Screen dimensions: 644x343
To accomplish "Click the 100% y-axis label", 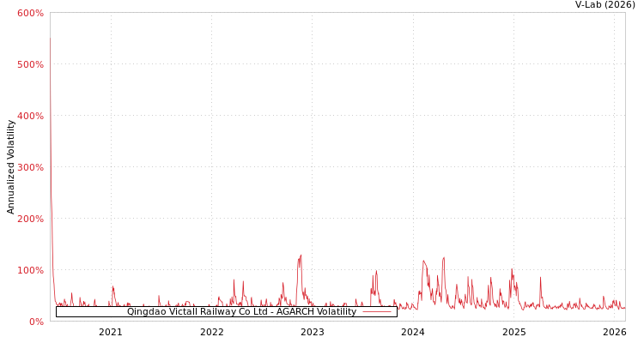I will [30, 270].
